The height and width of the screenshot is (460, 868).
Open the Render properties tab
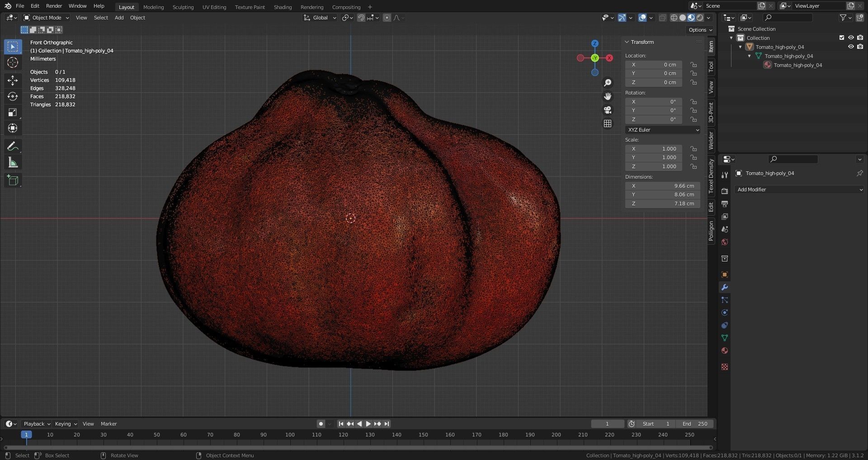tap(724, 191)
